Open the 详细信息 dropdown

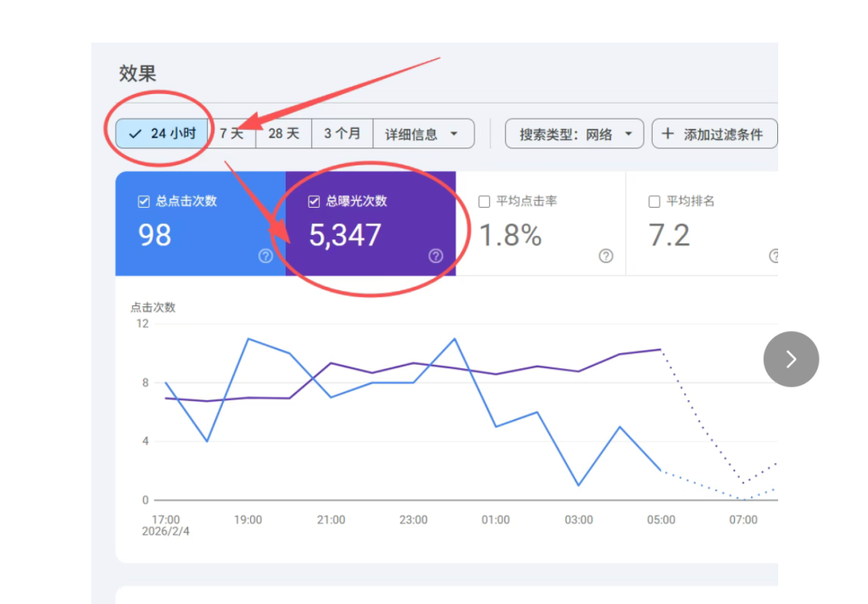pos(423,134)
